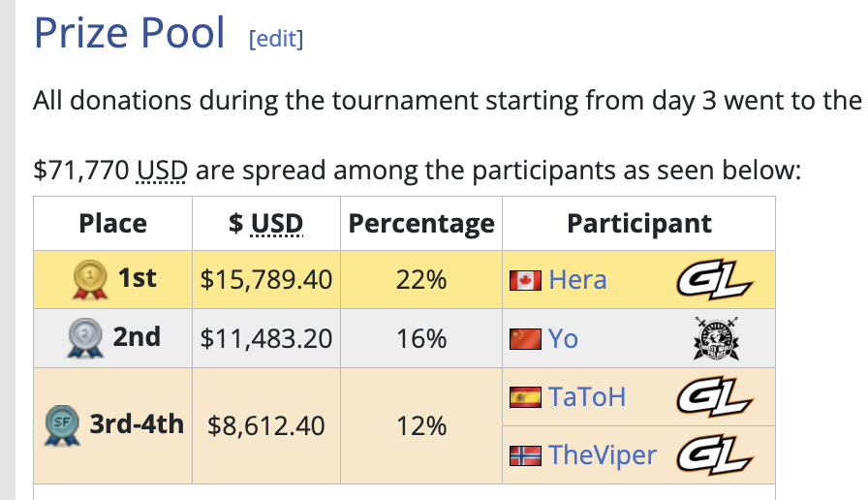Open the team logo in Yo's row

pyautogui.click(x=716, y=338)
